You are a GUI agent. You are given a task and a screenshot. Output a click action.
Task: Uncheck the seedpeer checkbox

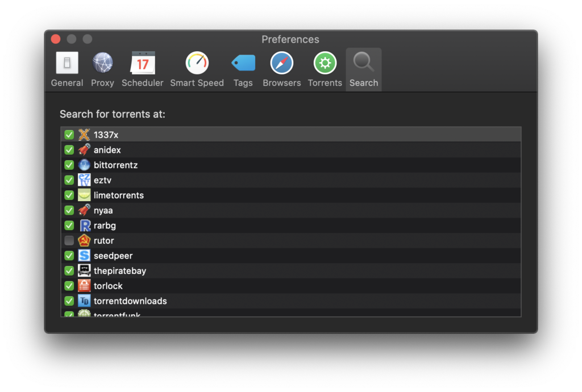(x=69, y=256)
